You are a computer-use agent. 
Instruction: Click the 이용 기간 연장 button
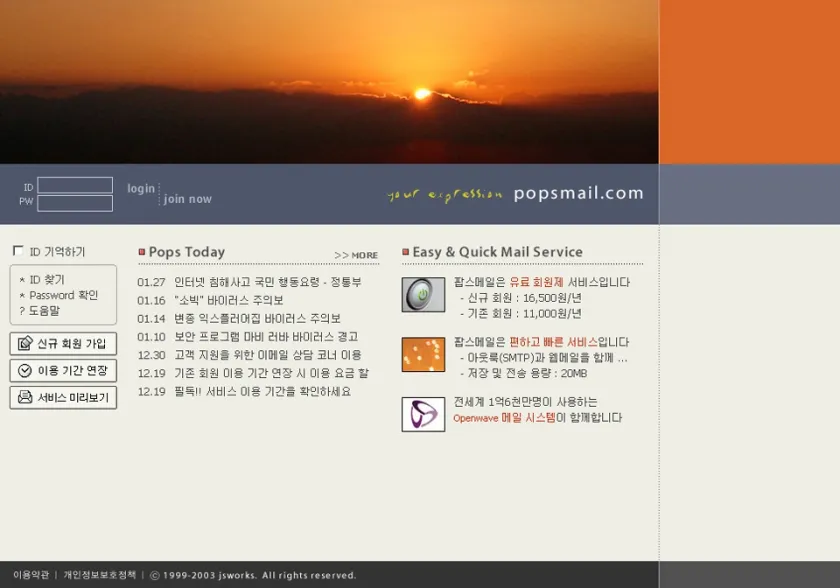tap(63, 371)
